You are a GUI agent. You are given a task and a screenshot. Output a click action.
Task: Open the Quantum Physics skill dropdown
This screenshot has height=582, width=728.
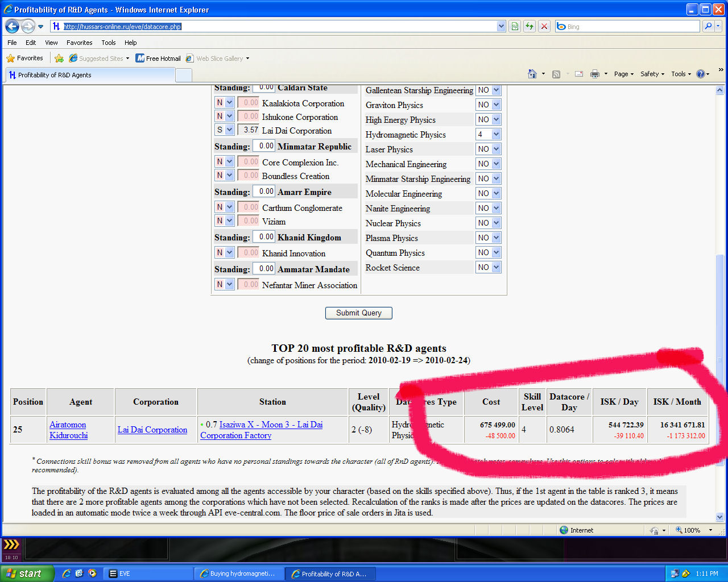click(489, 252)
